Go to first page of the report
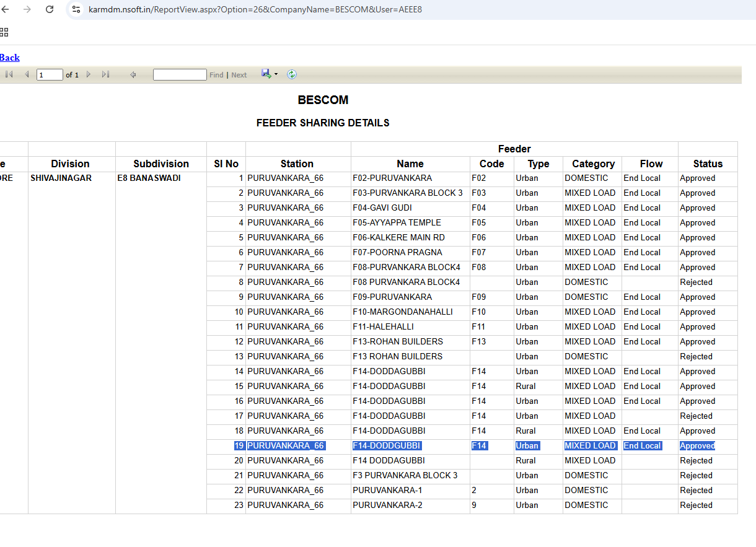 coord(9,74)
